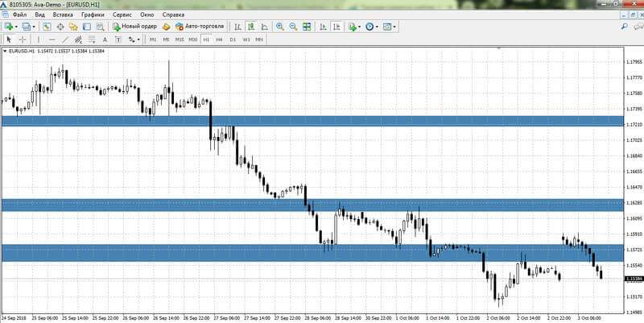Select the Crosshair tool
644x323 pixels.
[23, 39]
